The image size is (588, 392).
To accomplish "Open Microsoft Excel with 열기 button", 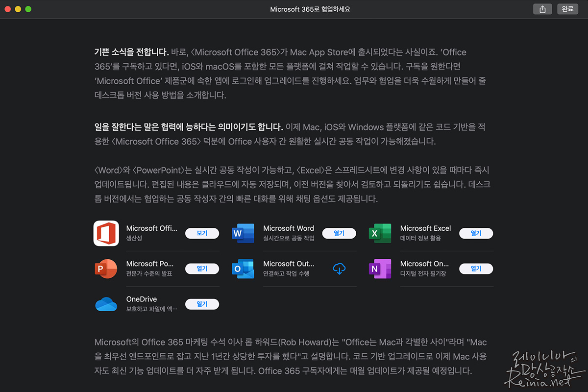I will point(476,233).
